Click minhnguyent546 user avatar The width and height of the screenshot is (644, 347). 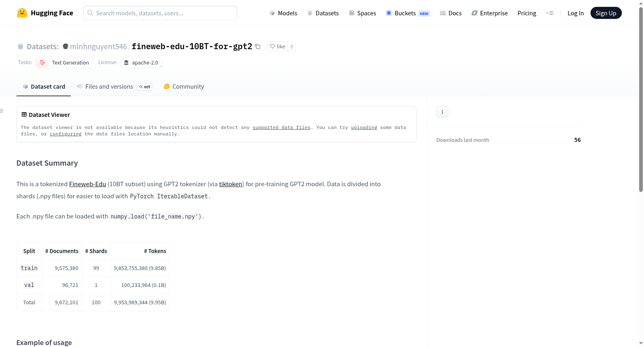coord(66,46)
